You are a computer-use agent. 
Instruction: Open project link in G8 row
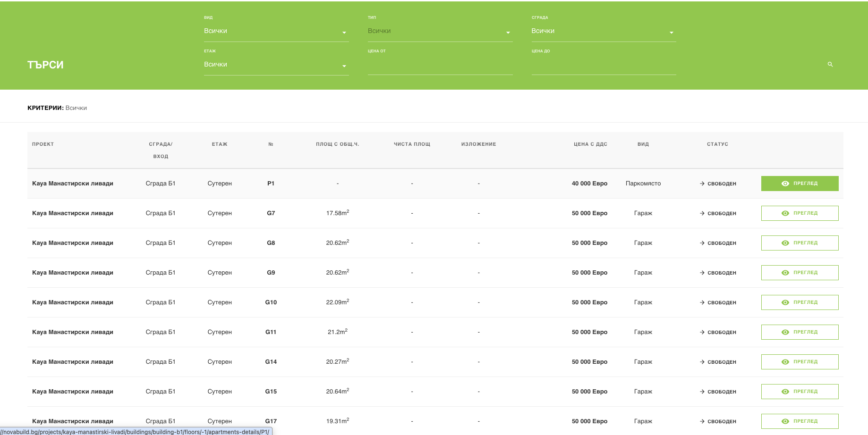coord(73,243)
